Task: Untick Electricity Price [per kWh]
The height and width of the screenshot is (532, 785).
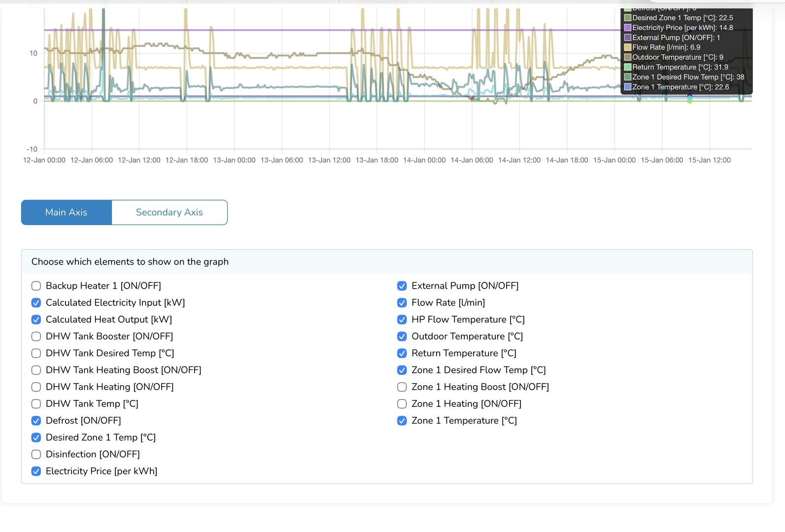Action: tap(36, 471)
